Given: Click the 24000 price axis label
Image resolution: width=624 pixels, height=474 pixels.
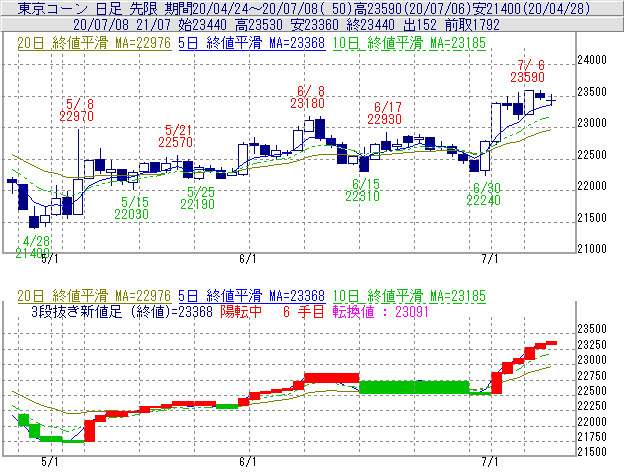Looking at the screenshot, I should click(x=592, y=60).
